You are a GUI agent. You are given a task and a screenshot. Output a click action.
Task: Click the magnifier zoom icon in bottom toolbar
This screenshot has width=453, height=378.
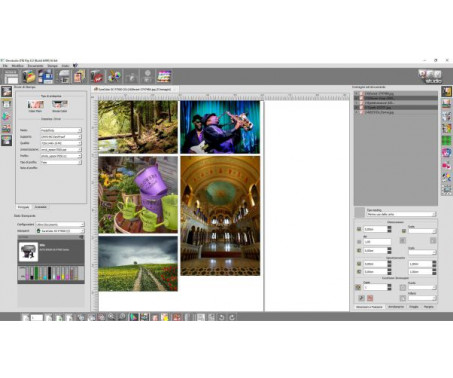(111, 317)
